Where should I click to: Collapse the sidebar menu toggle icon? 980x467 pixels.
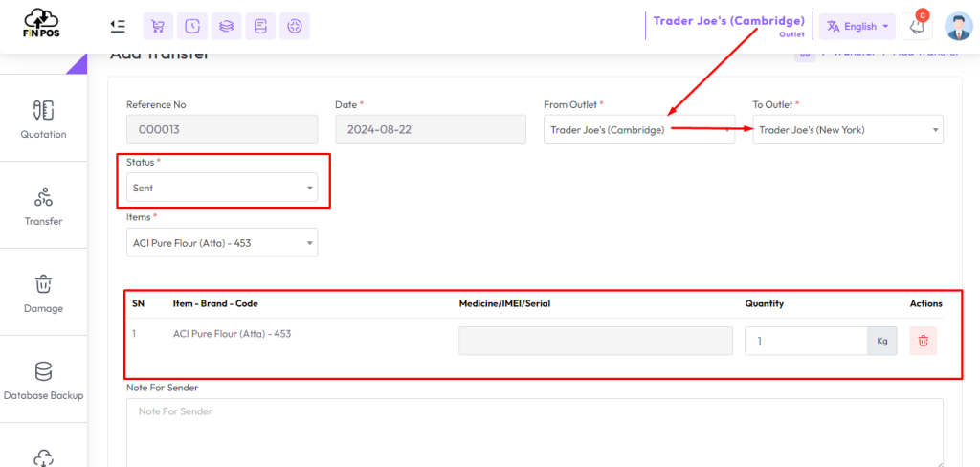[118, 26]
